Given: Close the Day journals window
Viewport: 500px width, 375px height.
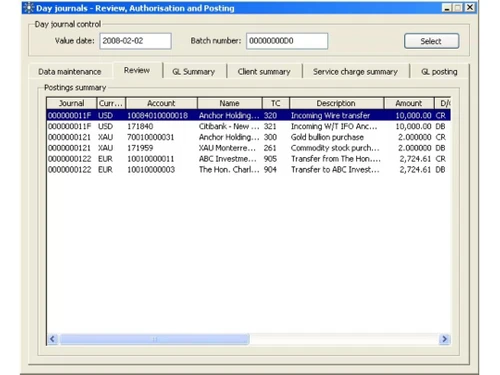Looking at the screenshot, I should (470, 8).
